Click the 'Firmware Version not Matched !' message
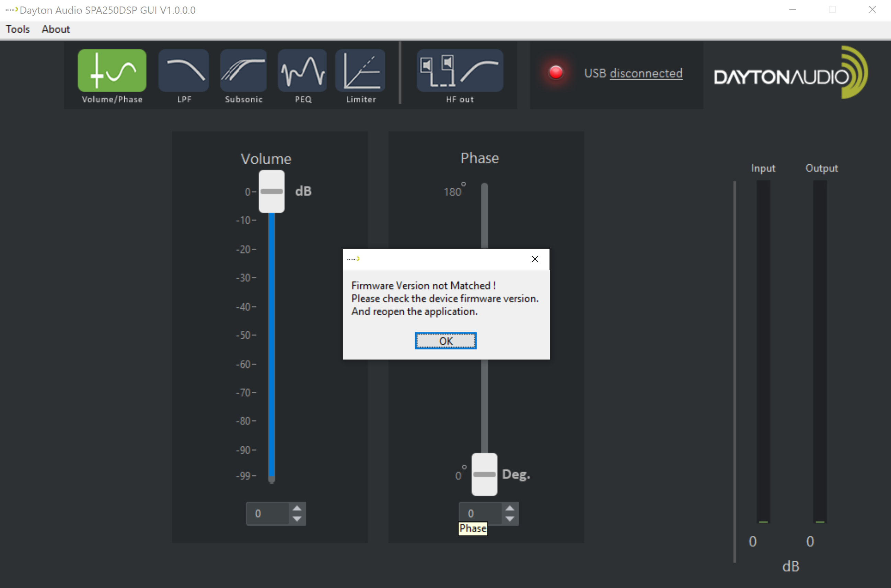 pyautogui.click(x=424, y=286)
